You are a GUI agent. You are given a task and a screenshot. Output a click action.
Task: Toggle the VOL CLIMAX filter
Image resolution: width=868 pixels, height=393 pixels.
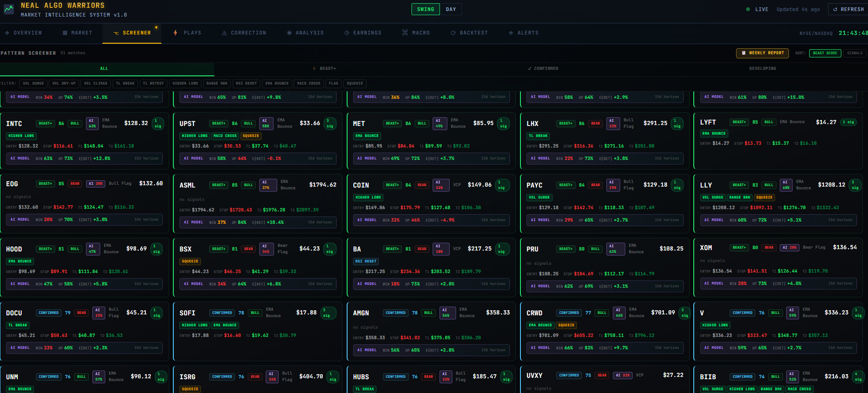click(96, 84)
